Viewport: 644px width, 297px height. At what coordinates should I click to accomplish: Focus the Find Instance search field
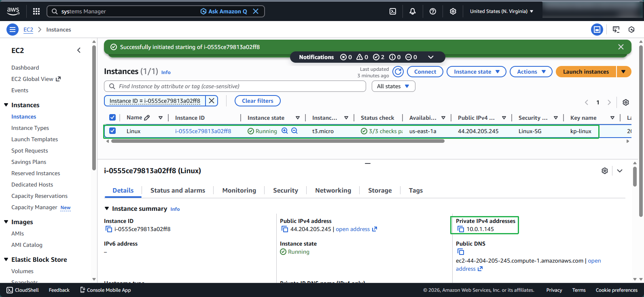point(235,86)
